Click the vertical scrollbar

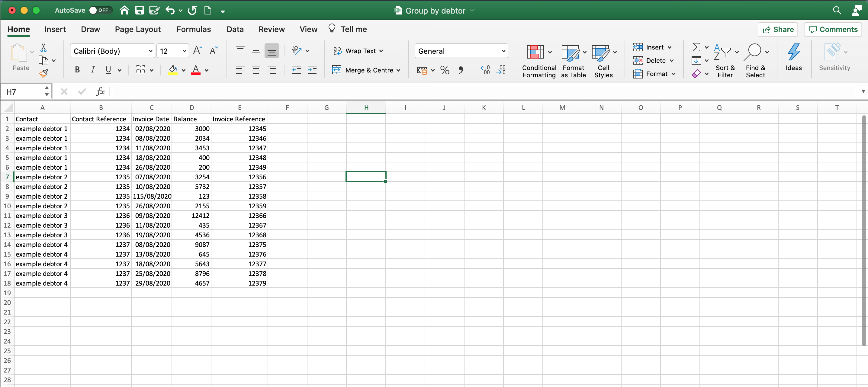click(863, 230)
